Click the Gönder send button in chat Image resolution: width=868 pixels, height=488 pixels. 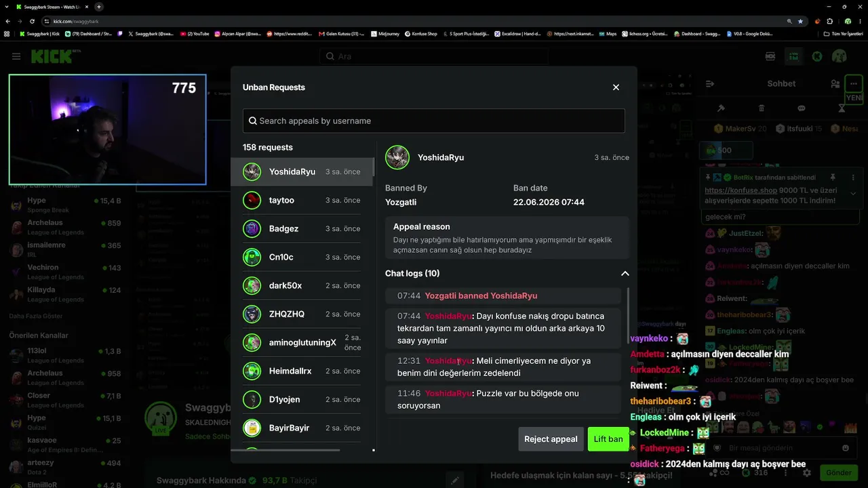click(x=838, y=472)
